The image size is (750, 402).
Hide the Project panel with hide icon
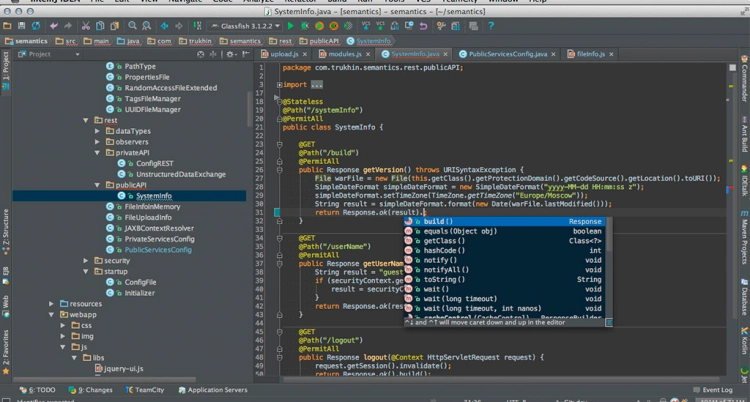click(x=245, y=54)
